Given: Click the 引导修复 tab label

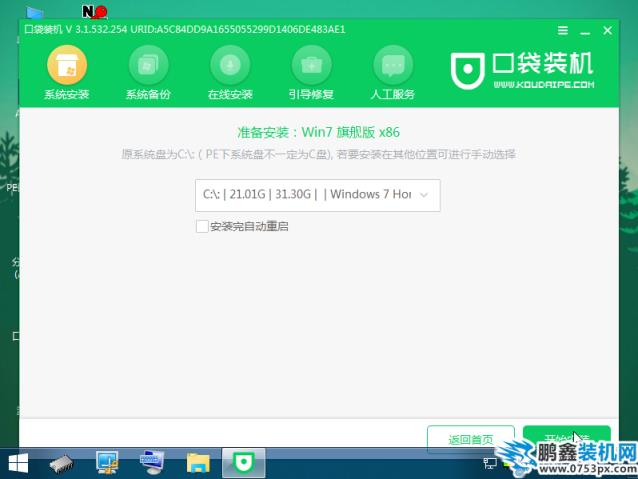Looking at the screenshot, I should point(311,95).
